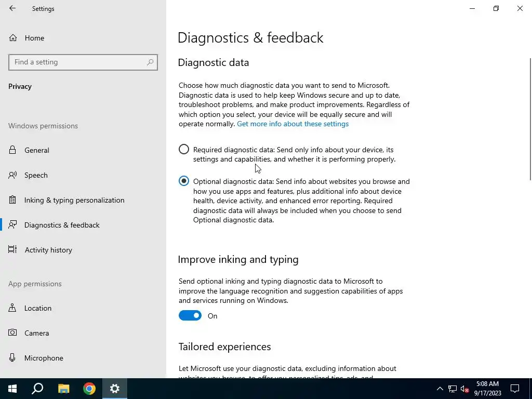Viewport: 532px width, 399px height.
Task: Open Get more info about these settings
Action: point(293,124)
